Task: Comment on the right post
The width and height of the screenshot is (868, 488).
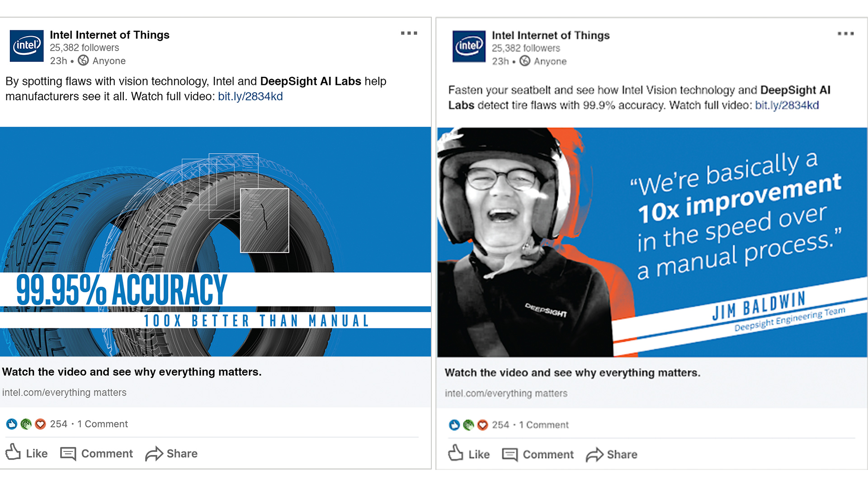Action: coord(538,454)
